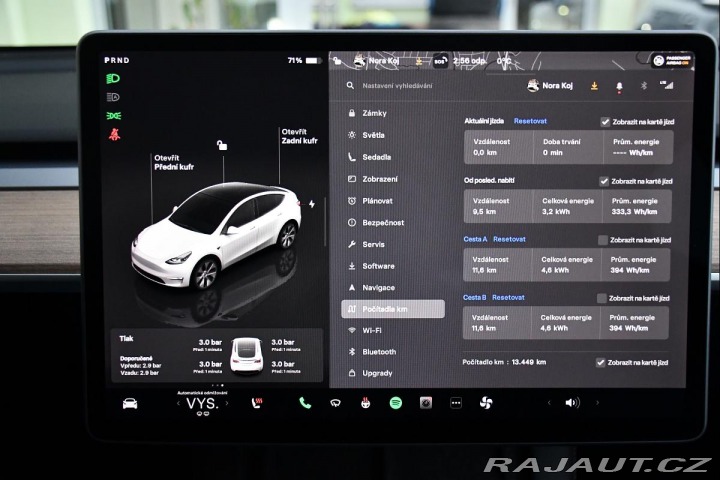Image resolution: width=720 pixels, height=480 pixels.
Task: Activate the windshield wipers control
Action: [x=335, y=403]
